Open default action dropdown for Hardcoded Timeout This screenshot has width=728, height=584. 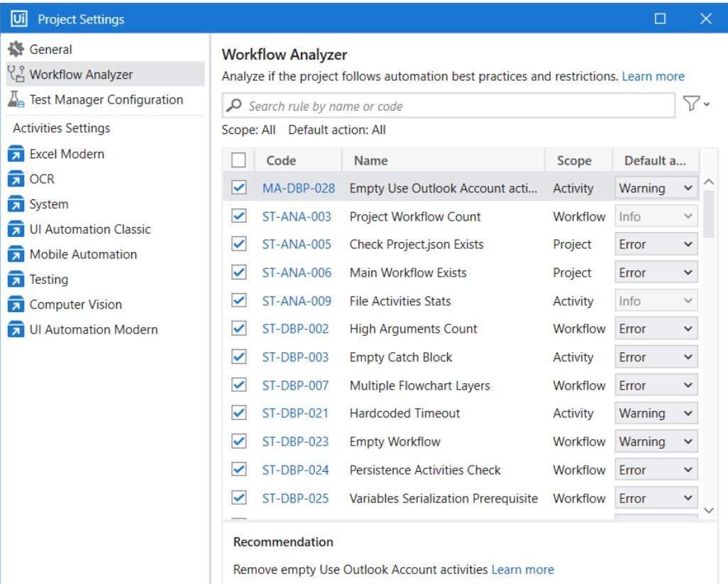pyautogui.click(x=656, y=413)
